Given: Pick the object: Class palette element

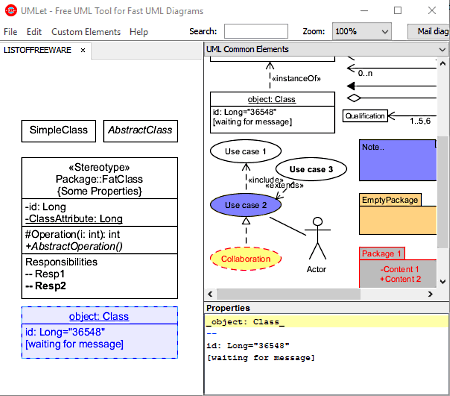Looking at the screenshot, I should [272, 113].
